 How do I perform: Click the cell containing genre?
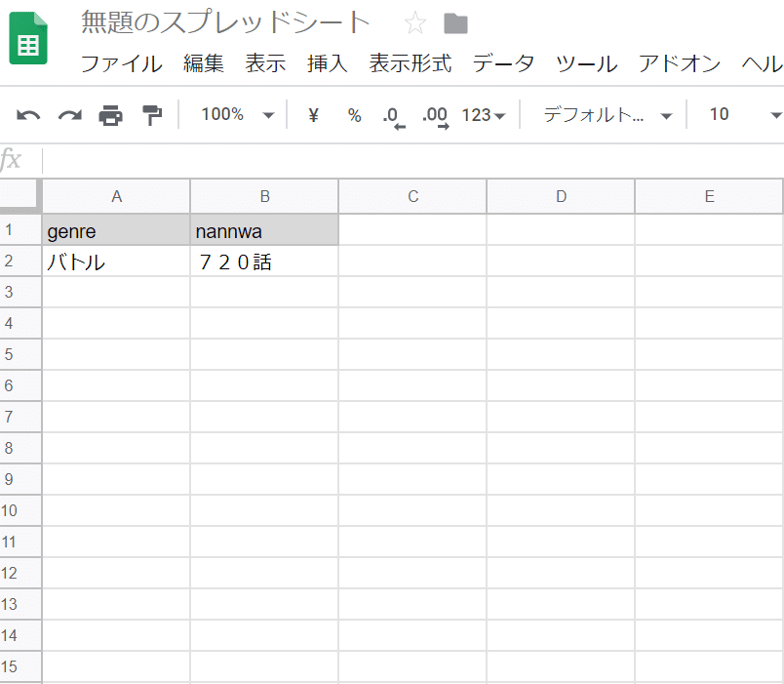(x=116, y=230)
